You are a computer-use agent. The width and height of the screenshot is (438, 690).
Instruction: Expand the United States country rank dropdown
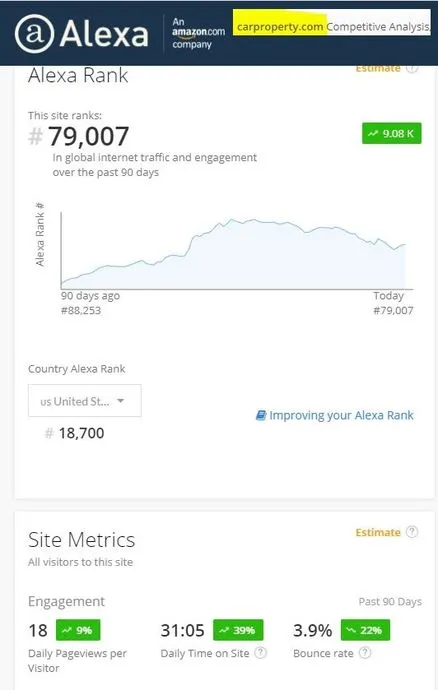(x=85, y=400)
